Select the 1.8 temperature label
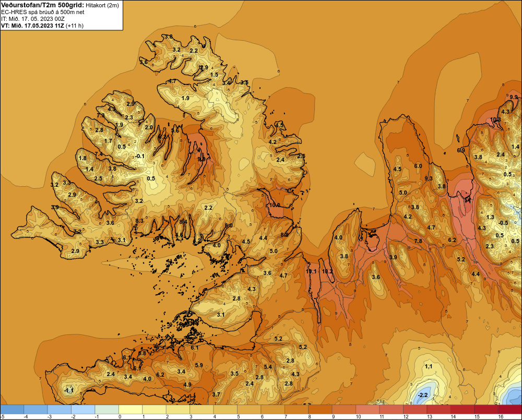This screenshot has width=522, height=420. [82, 158]
